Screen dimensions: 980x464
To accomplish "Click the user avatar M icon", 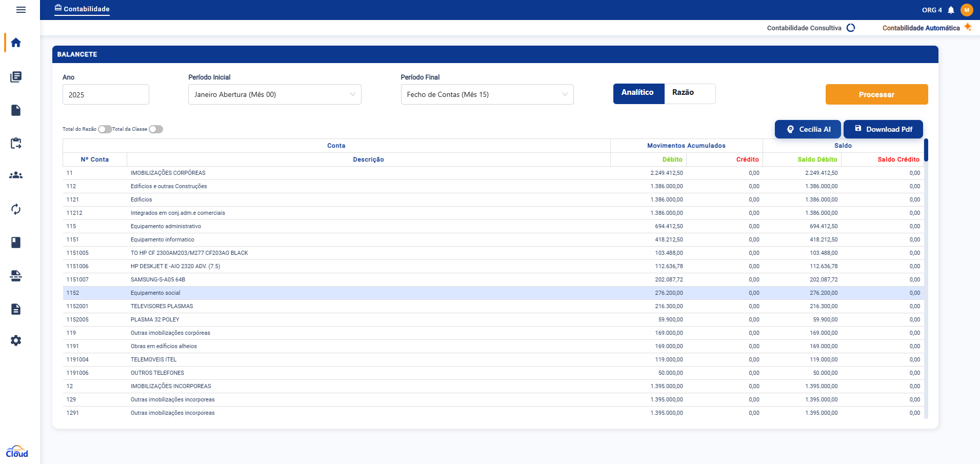I will pyautogui.click(x=967, y=10).
